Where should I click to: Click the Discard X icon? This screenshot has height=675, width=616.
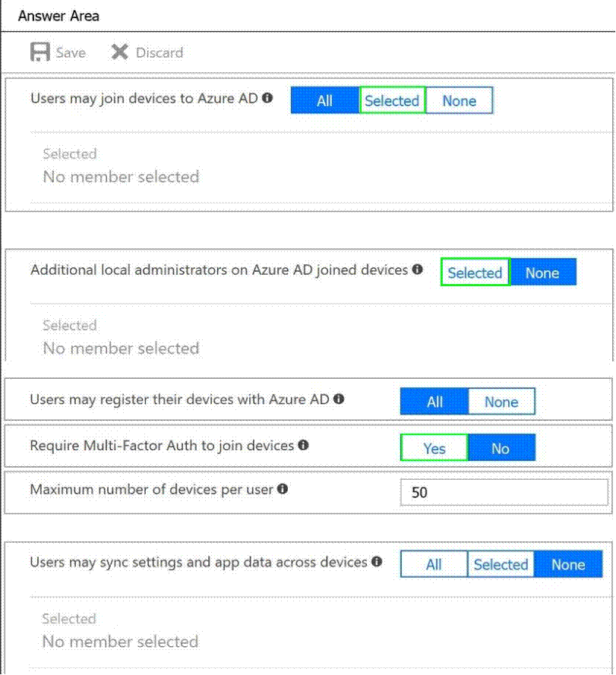119,52
